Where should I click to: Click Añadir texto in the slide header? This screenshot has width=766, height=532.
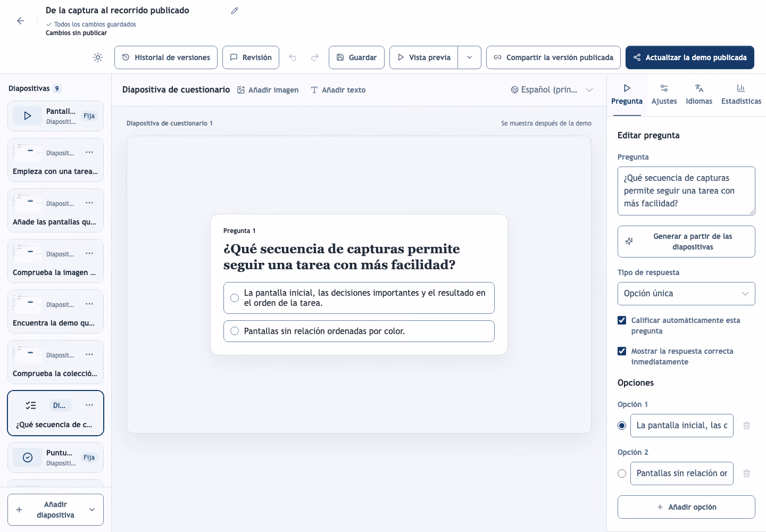coord(338,90)
